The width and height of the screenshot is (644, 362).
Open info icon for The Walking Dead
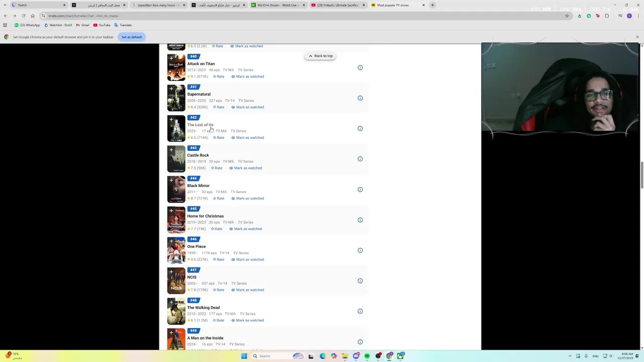click(x=360, y=311)
